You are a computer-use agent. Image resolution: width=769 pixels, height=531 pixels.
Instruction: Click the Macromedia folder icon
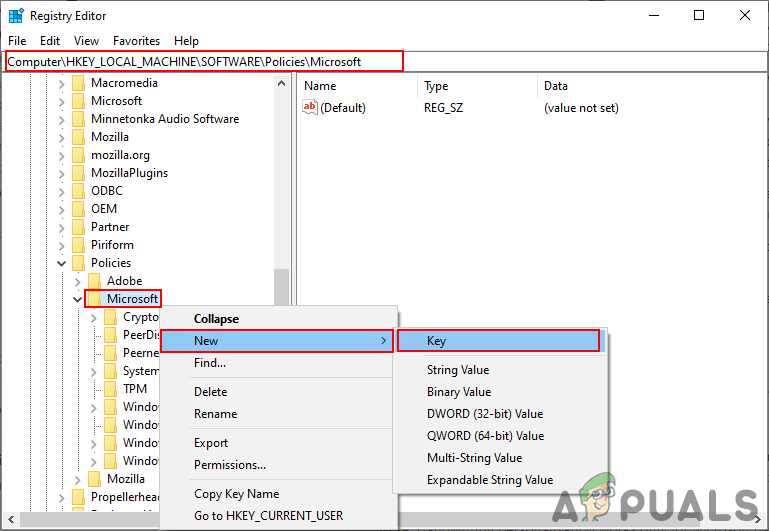78,83
